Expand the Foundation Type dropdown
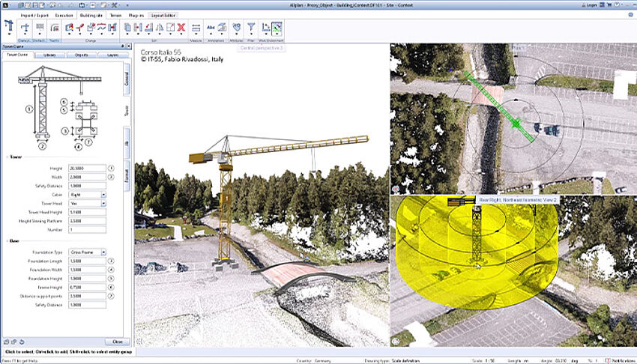Image resolution: width=637 pixels, height=364 pixels. pos(103,252)
